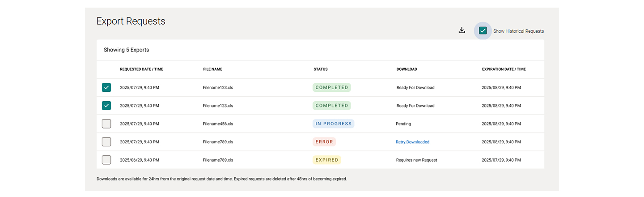Click the File Name column header
Image resolution: width=644 pixels, height=197 pixels.
click(x=212, y=69)
